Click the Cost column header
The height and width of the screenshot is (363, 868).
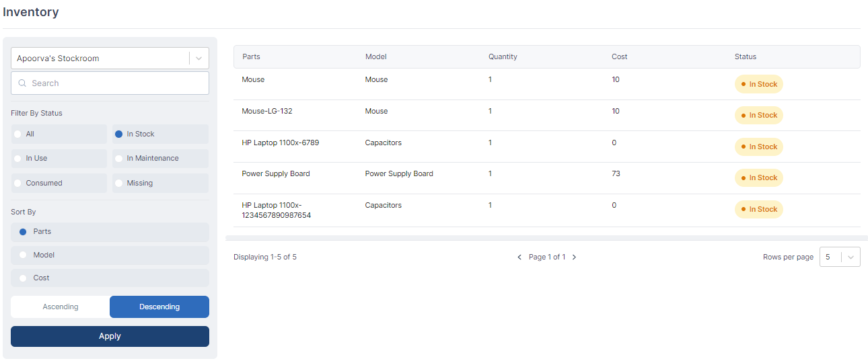(619, 57)
